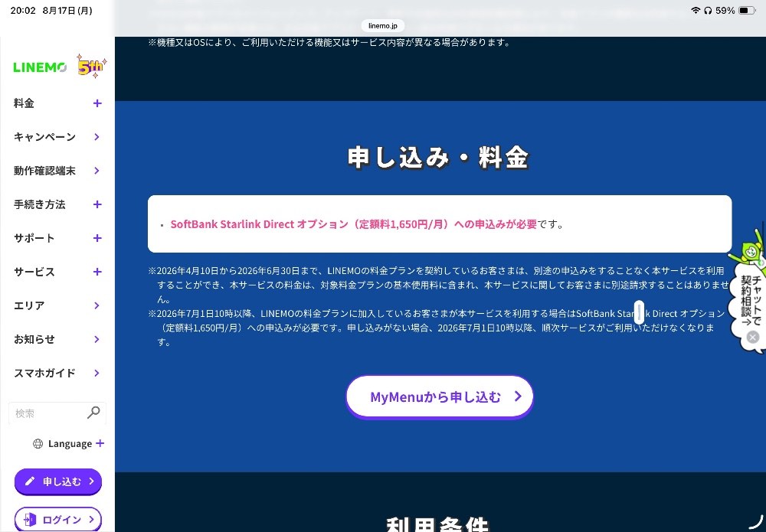Click the 利用条件 heading
Viewport: 766px width, 532px height.
(437, 524)
